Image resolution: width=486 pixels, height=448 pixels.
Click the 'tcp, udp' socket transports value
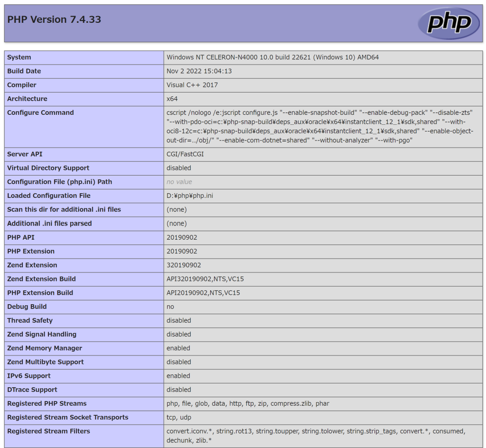pos(179,418)
